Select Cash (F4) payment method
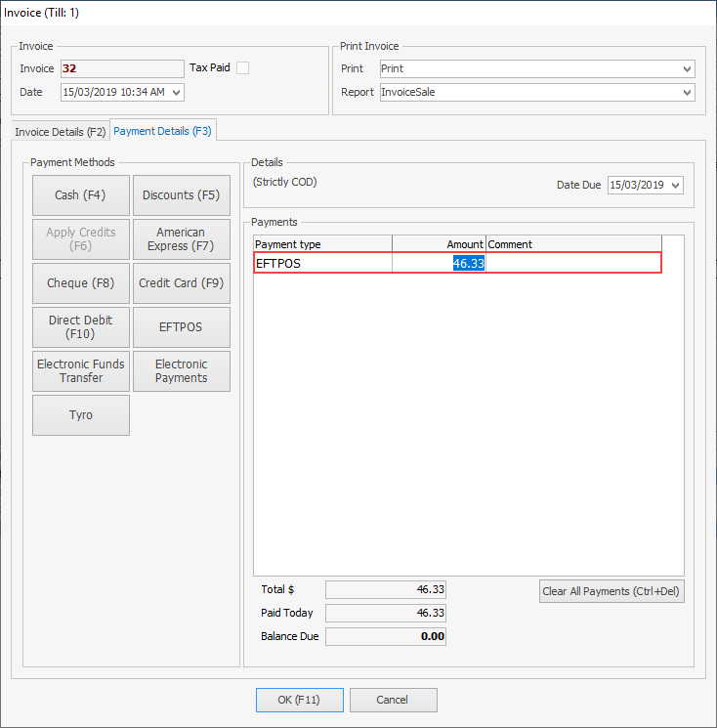 coord(81,195)
